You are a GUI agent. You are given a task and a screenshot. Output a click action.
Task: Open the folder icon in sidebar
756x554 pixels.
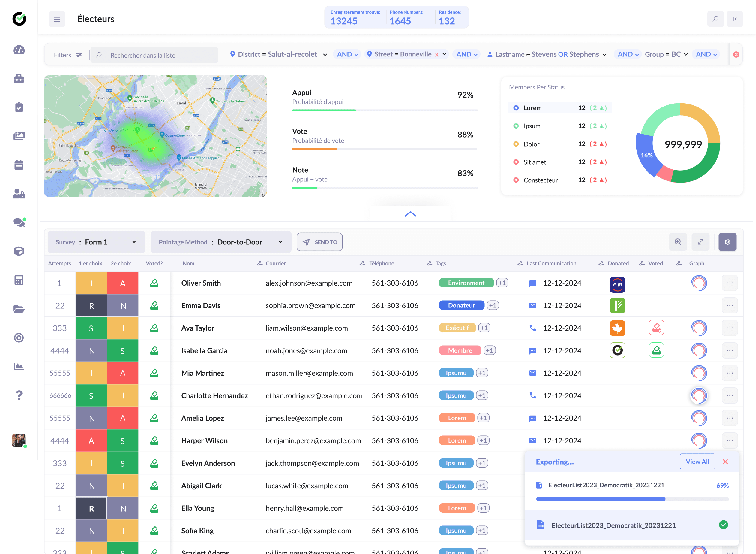point(19,308)
